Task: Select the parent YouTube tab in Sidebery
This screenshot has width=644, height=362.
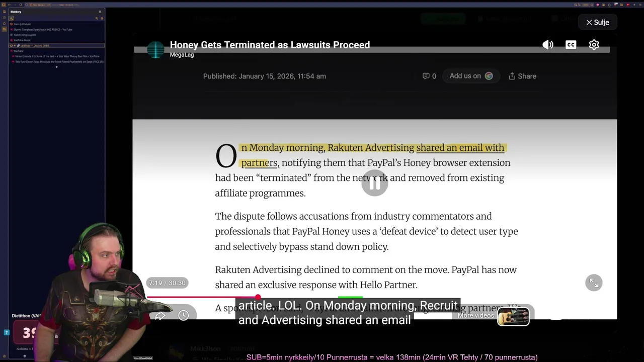Action: pos(56,51)
